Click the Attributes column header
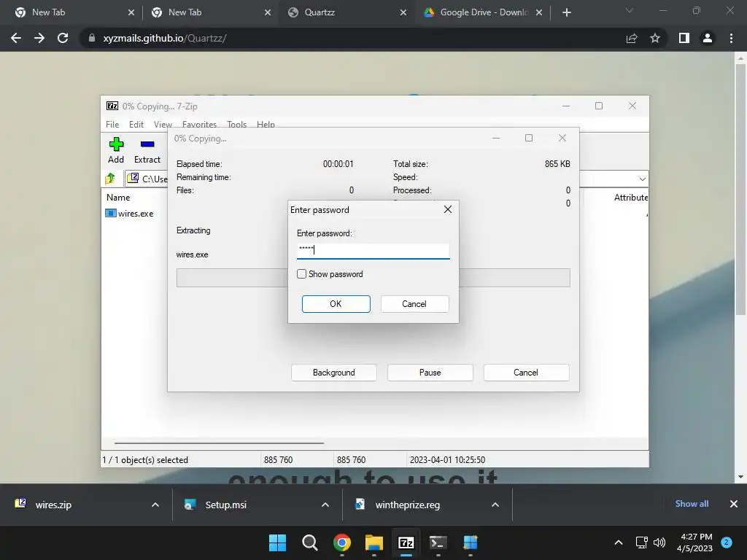This screenshot has height=560, width=747. click(x=631, y=197)
